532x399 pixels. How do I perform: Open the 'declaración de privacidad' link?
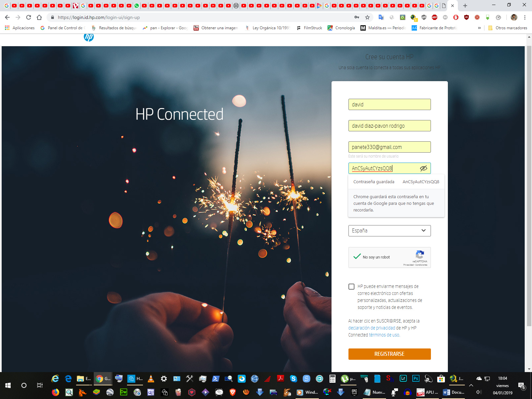pyautogui.click(x=371, y=328)
